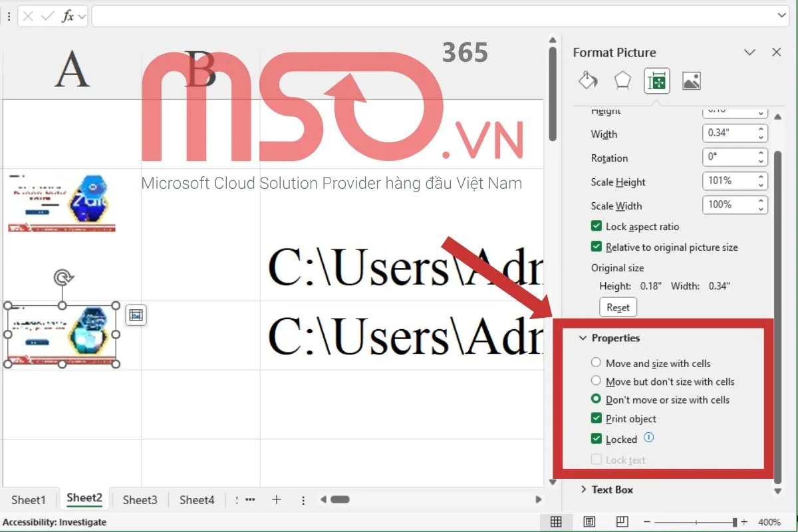This screenshot has width=798, height=532.
Task: Click the Reset button under Original size
Action: [x=618, y=307]
